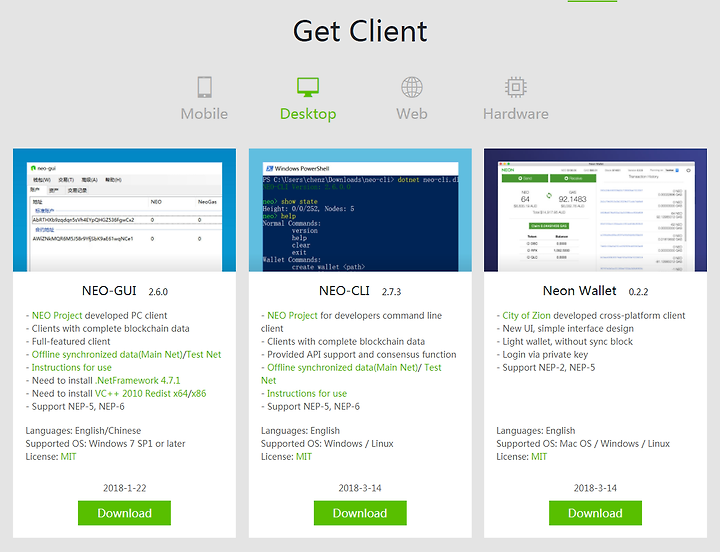
Task: Open Instructions for use in NEO-CLI card
Action: pos(307,394)
